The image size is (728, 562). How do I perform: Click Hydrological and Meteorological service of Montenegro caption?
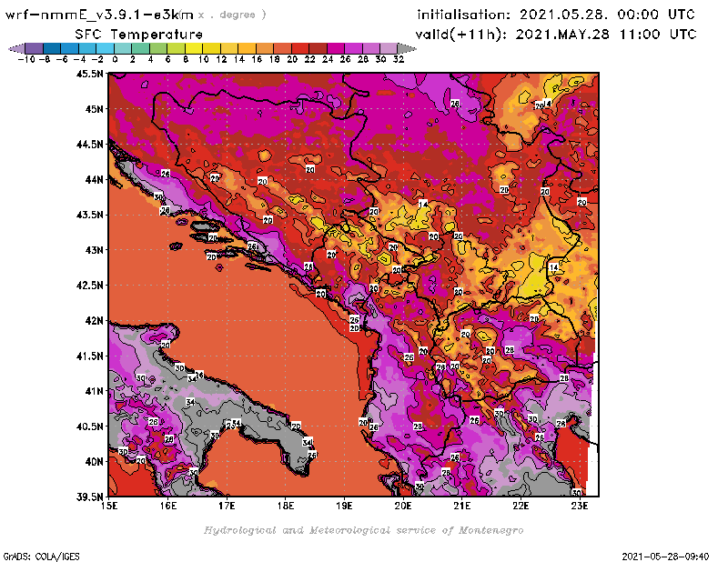click(x=363, y=530)
